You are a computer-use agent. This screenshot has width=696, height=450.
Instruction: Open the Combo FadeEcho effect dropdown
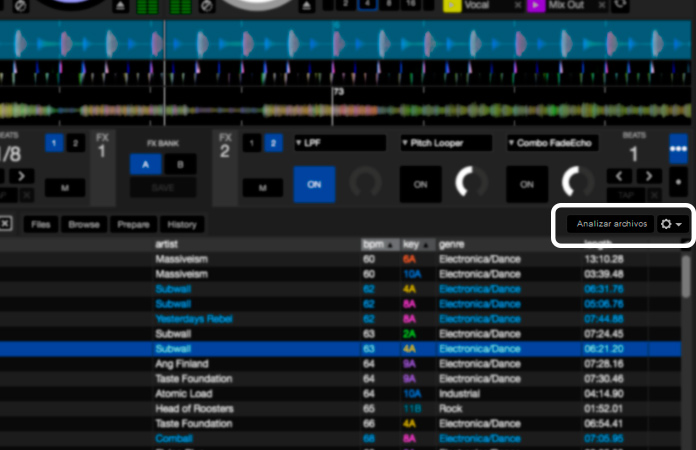(x=553, y=143)
